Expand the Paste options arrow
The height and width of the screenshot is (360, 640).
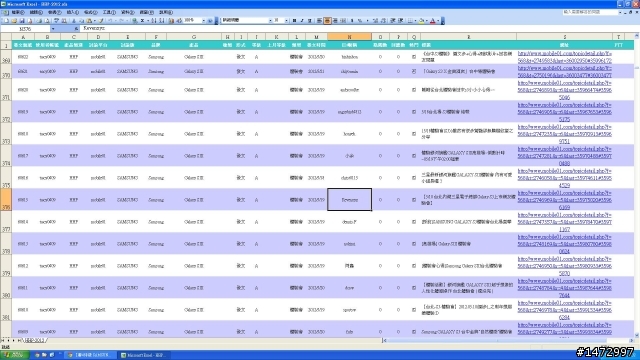pos(95,21)
